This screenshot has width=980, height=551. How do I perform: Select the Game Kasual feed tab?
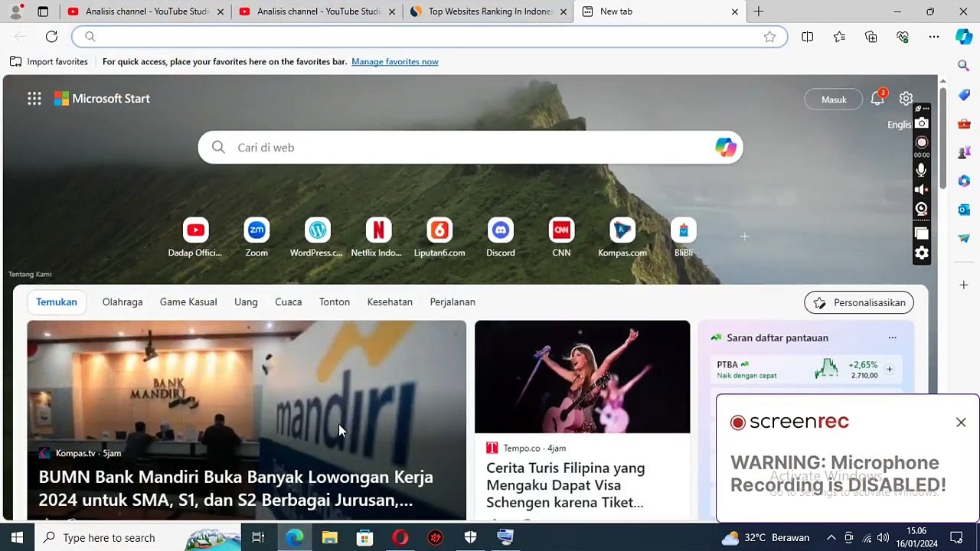(188, 302)
